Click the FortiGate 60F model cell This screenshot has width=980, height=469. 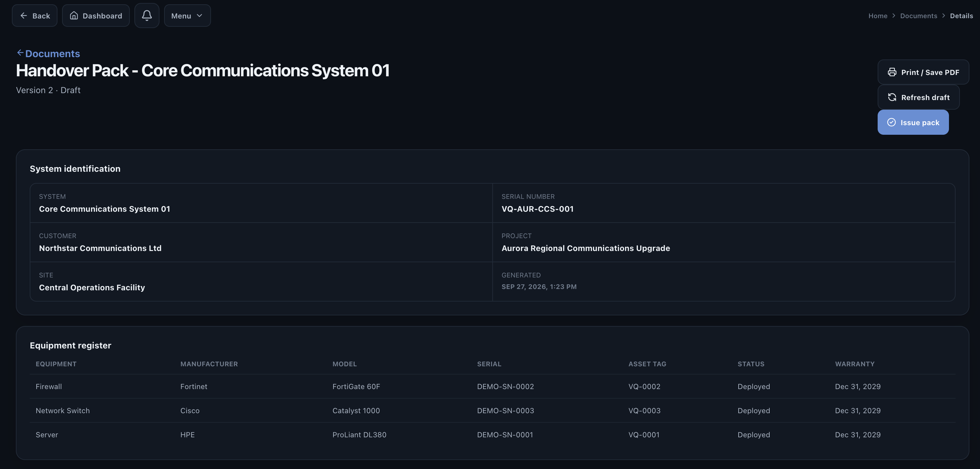coord(356,386)
